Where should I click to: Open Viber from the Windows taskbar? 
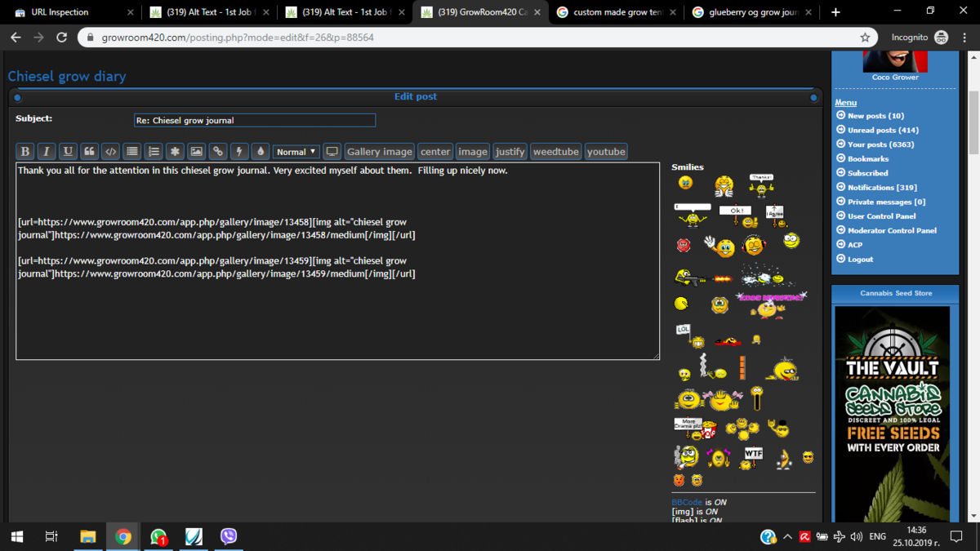coord(229,536)
